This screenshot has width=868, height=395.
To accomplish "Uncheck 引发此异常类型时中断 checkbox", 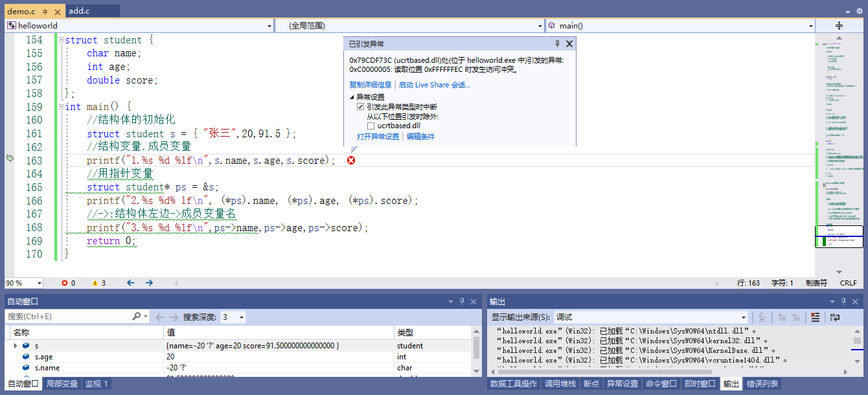I will pyautogui.click(x=360, y=107).
